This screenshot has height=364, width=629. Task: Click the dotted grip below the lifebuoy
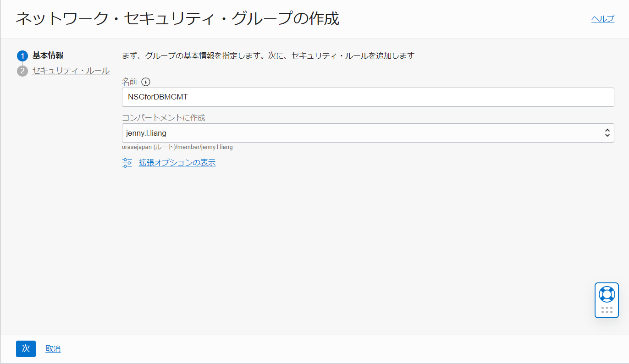tap(607, 310)
